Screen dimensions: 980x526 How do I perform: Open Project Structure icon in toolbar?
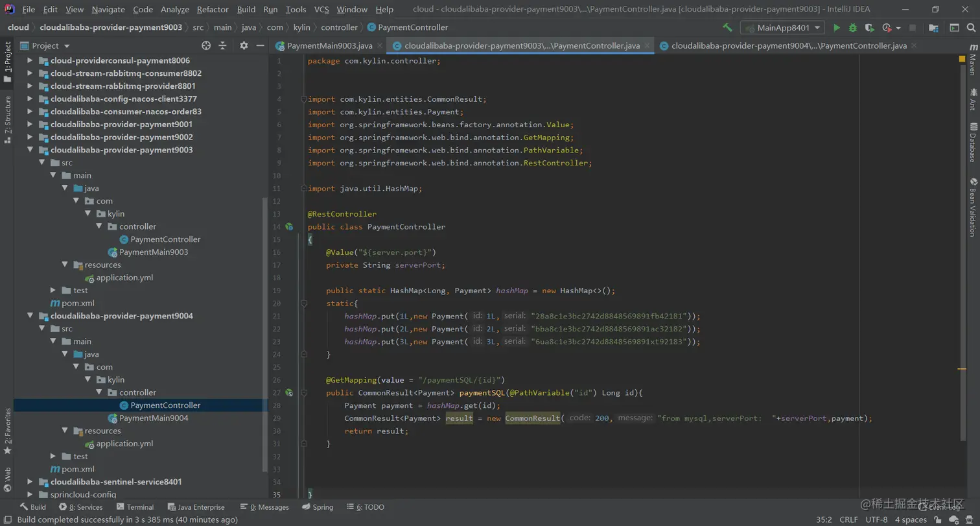(x=933, y=28)
